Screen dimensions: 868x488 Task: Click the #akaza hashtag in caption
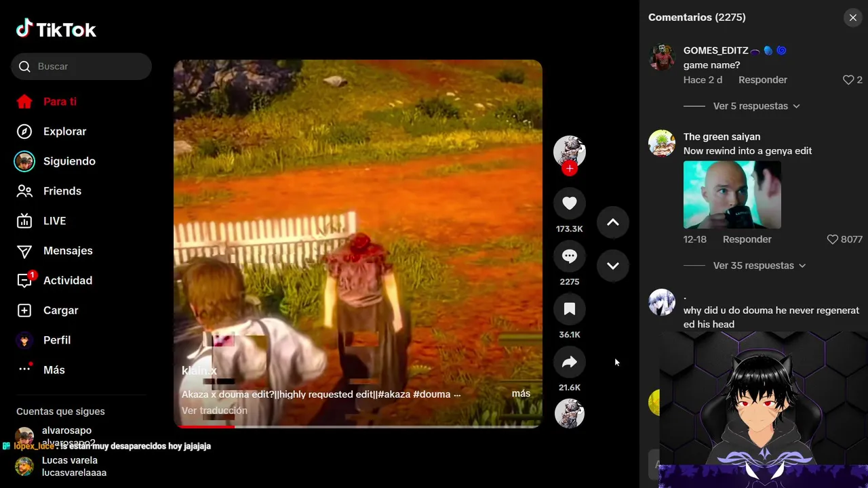[x=394, y=394]
